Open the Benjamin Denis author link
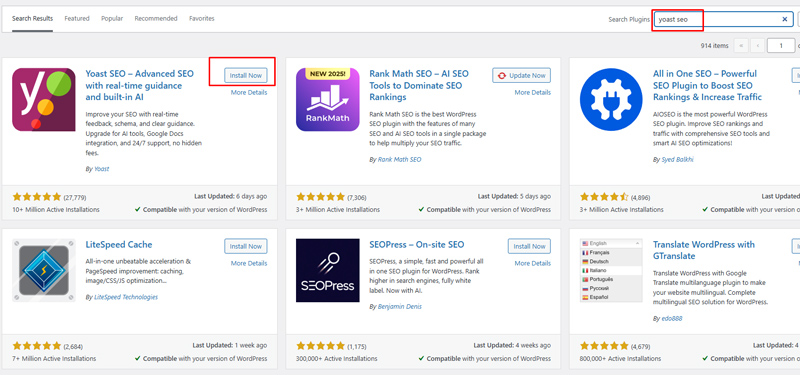800x375 pixels. tap(399, 307)
